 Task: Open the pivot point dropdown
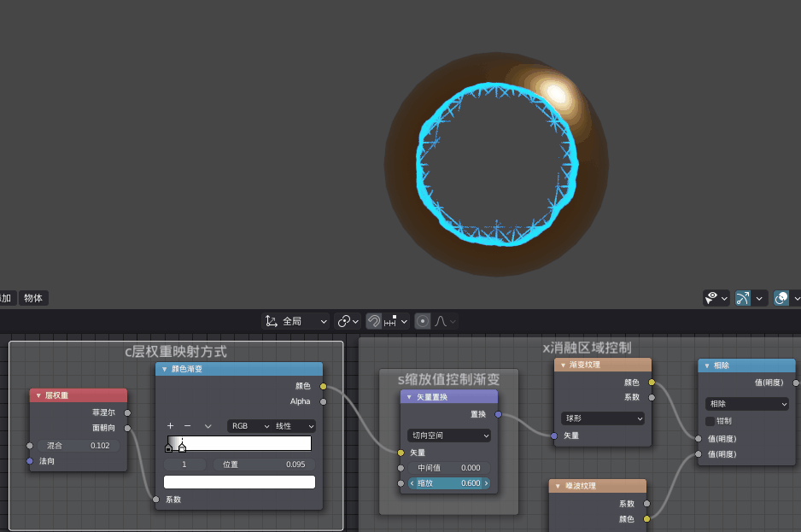pyautogui.click(x=348, y=321)
